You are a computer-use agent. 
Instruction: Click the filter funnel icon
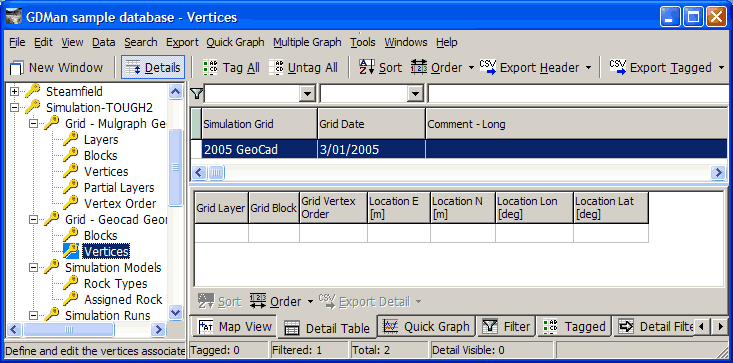coord(197,94)
